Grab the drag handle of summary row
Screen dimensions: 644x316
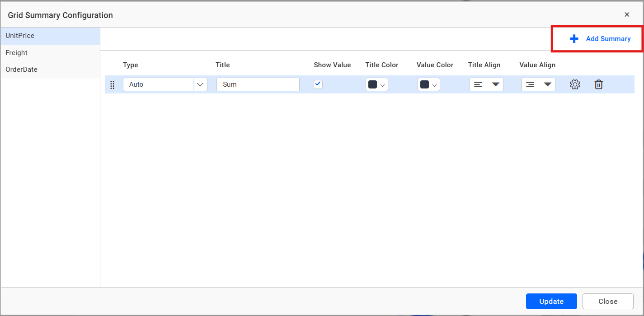point(113,85)
